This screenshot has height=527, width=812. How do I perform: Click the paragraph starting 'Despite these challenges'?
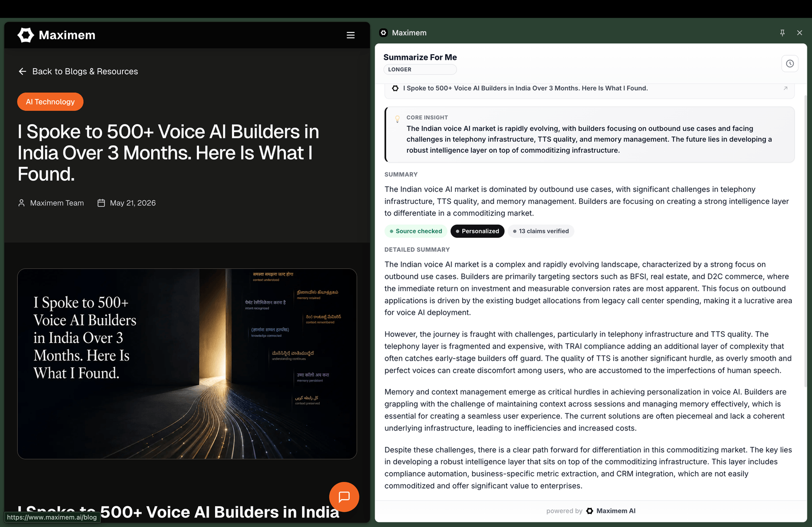(x=588, y=468)
